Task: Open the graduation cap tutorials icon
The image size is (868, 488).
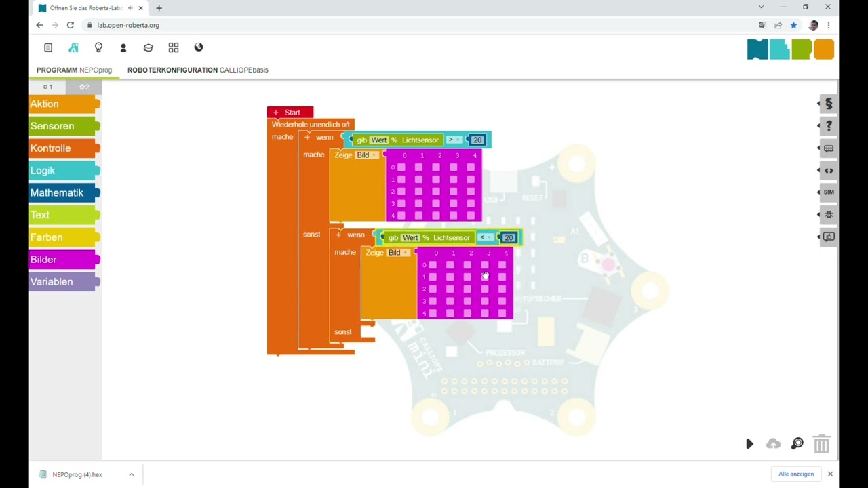Action: coord(148,47)
